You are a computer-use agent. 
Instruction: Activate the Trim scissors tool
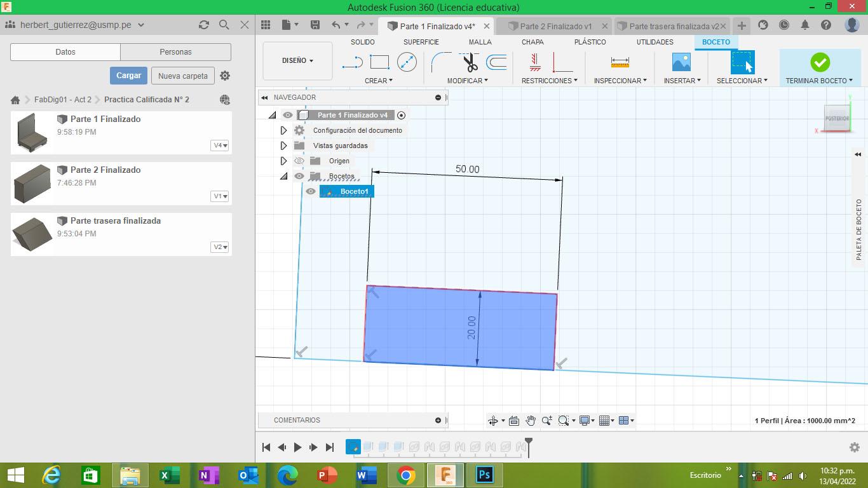[470, 63]
